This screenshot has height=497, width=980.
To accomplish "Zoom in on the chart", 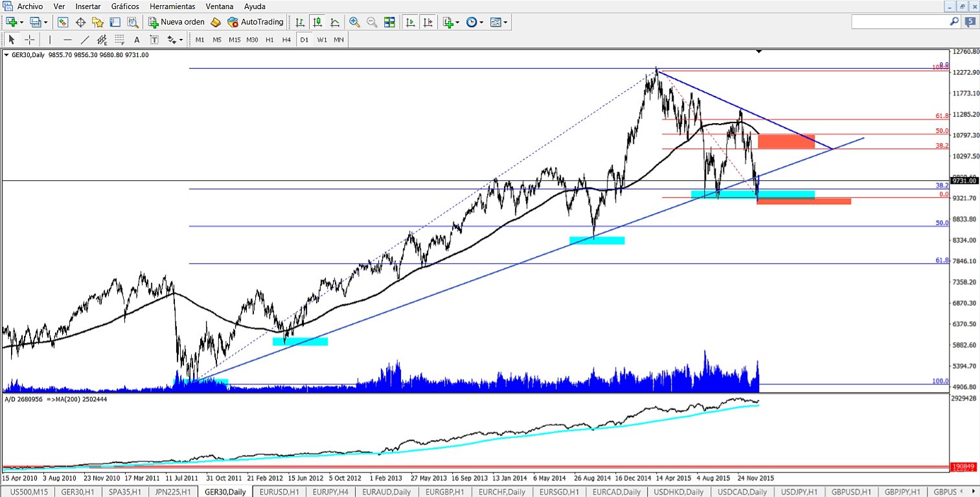I will tap(354, 21).
